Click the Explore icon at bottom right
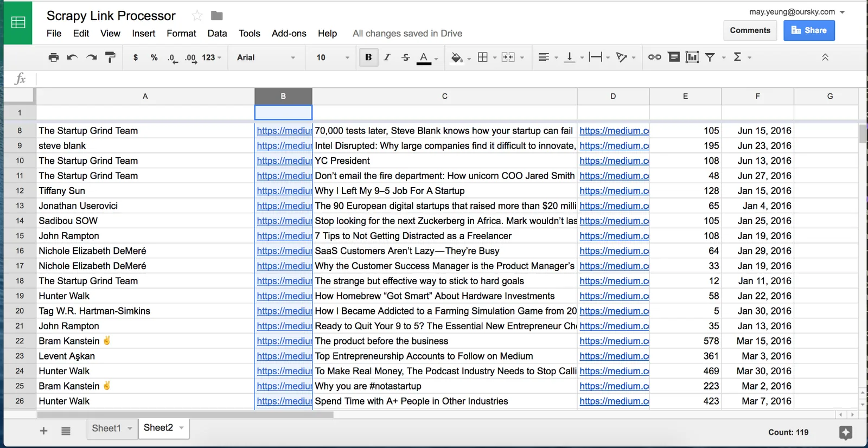Viewport: 868px width, 448px height. pyautogui.click(x=845, y=432)
